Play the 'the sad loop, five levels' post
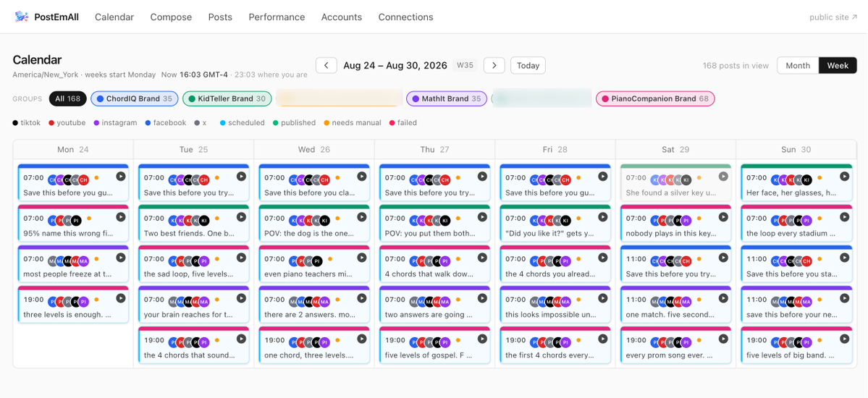Image resolution: width=868 pixels, height=398 pixels. [x=241, y=258]
